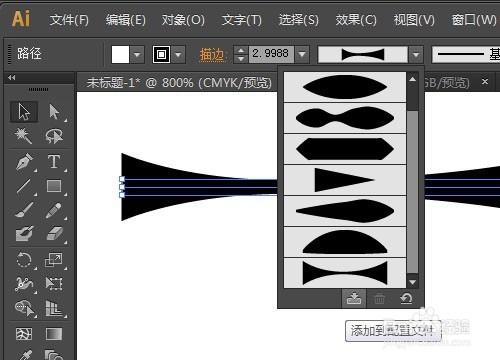Select the Selection tool (black arrow)
Screen dimensions: 500x360
(x=24, y=112)
